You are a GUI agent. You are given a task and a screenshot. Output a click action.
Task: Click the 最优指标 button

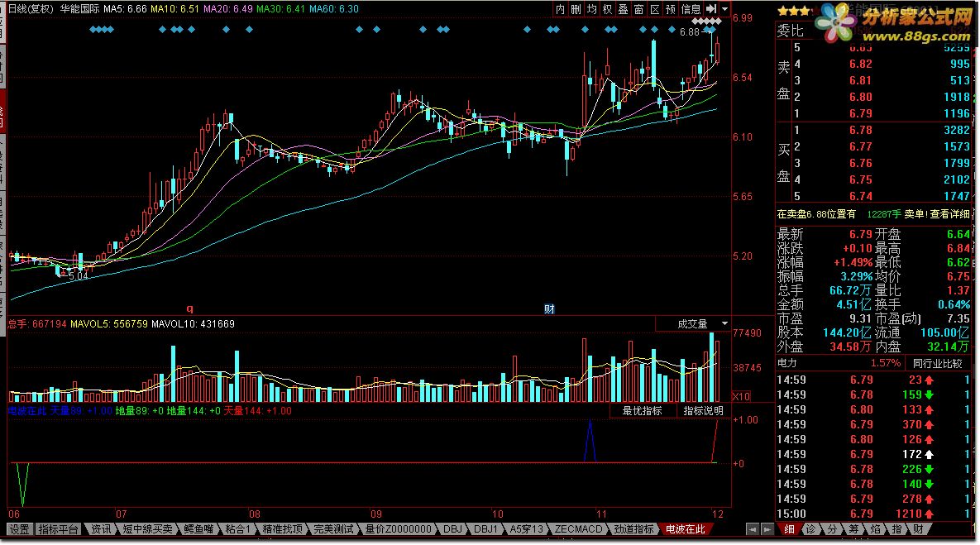(643, 411)
